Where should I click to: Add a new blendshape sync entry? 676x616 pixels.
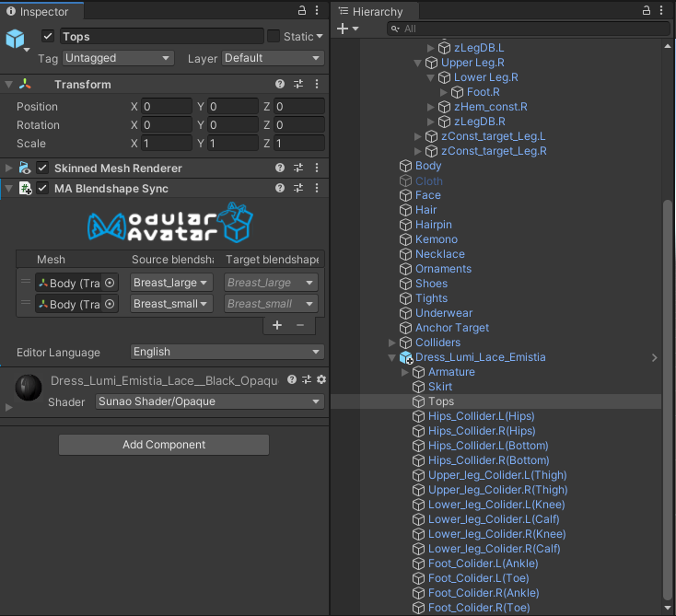coord(277,325)
